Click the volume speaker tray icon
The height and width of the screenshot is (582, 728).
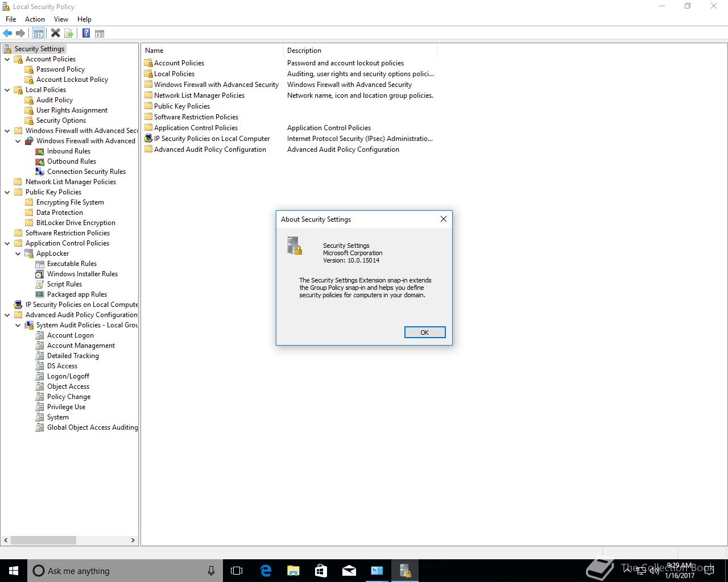tap(655, 571)
